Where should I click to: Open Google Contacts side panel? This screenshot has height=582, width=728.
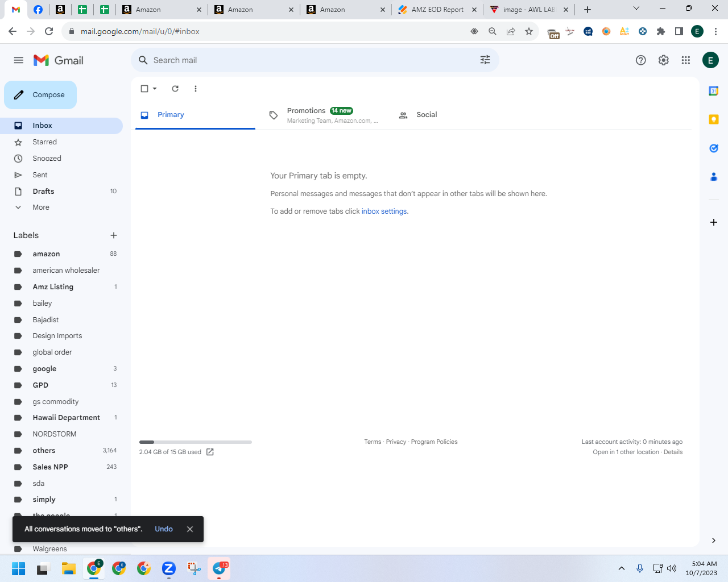click(714, 177)
